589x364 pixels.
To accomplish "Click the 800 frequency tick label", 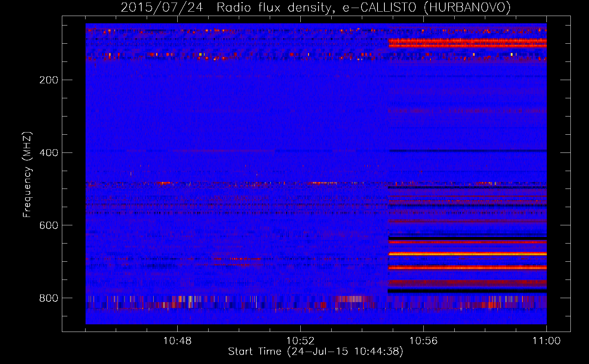I will coord(49,298).
